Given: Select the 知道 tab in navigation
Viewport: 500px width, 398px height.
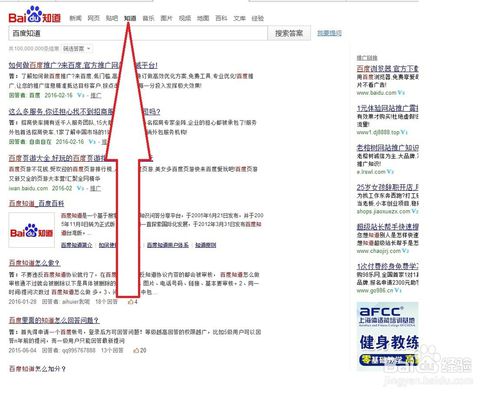Looking at the screenshot, I should [130, 18].
